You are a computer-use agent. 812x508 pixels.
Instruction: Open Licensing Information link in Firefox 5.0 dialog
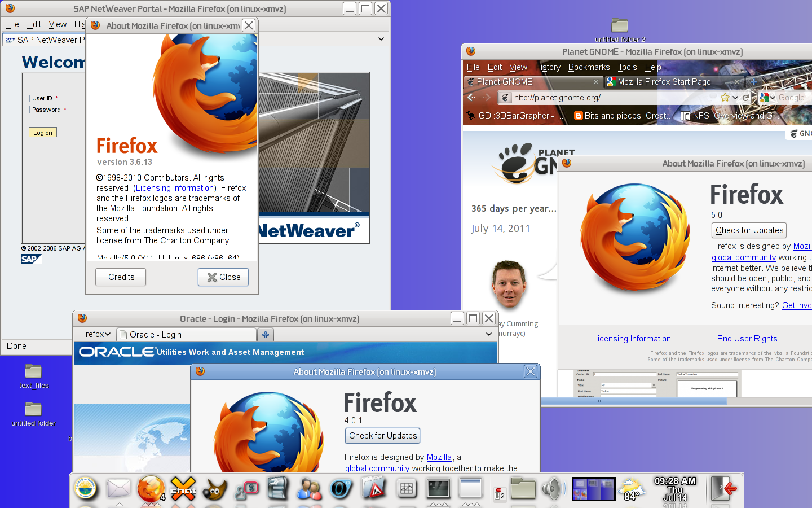click(632, 339)
